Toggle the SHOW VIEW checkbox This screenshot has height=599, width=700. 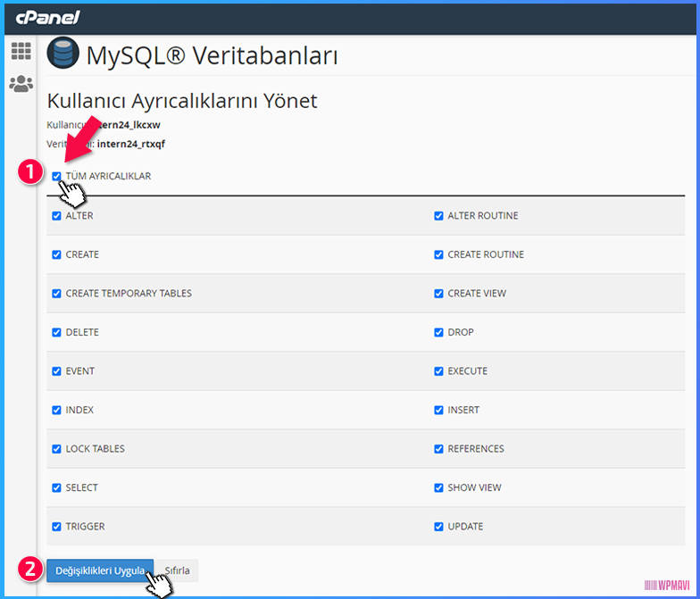click(x=438, y=487)
